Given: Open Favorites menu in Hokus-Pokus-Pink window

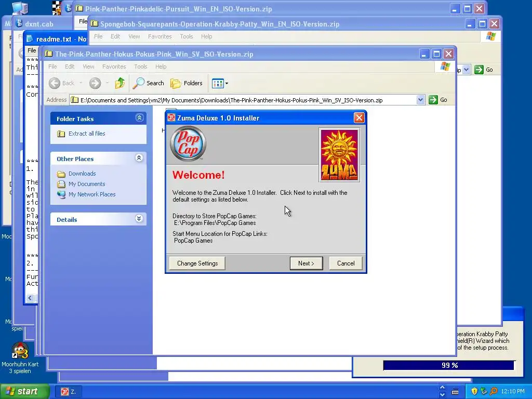Looking at the screenshot, I should pyautogui.click(x=114, y=66).
